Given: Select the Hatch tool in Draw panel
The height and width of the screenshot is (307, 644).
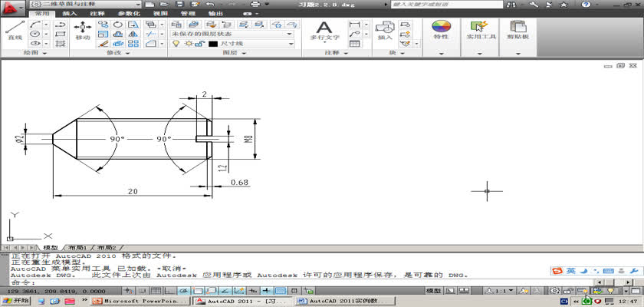Looking at the screenshot, I should tap(60, 43).
